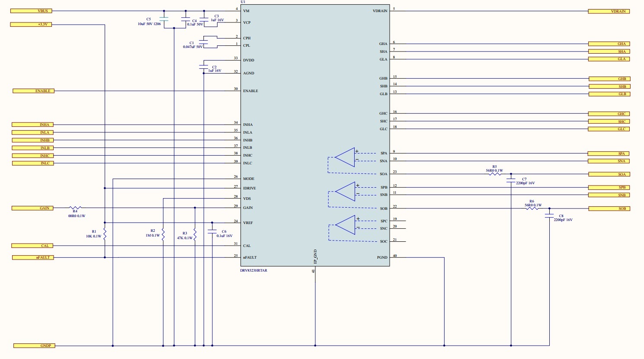The height and width of the screenshot is (359, 644).
Task: Select the SHA output port
Action: (609, 51)
